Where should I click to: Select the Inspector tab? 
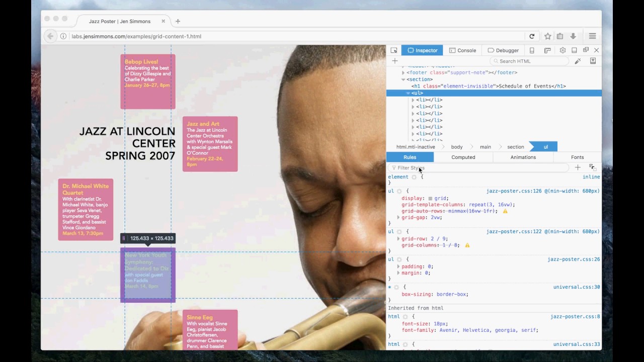pyautogui.click(x=422, y=50)
